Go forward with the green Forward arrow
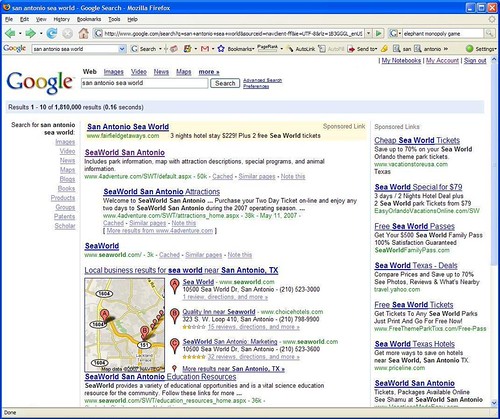Viewport: 500px width, 419px height. tap(30, 33)
